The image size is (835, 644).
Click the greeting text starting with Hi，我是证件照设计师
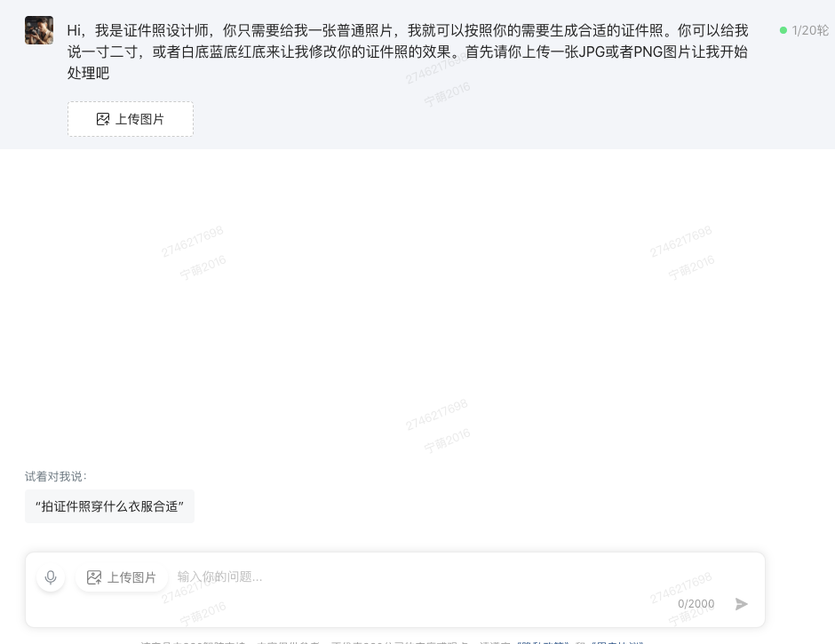point(408,52)
